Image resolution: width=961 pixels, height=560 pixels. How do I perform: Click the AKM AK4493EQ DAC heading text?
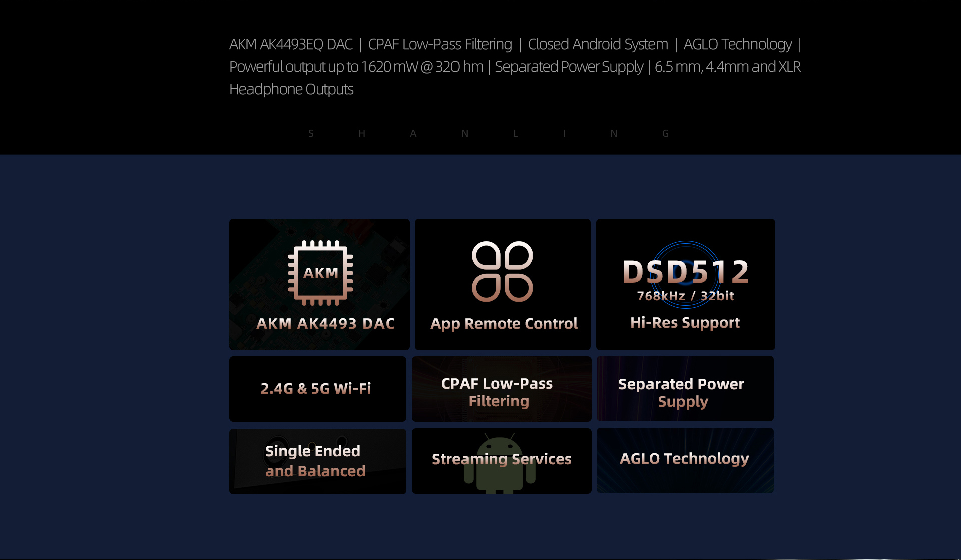click(x=291, y=44)
